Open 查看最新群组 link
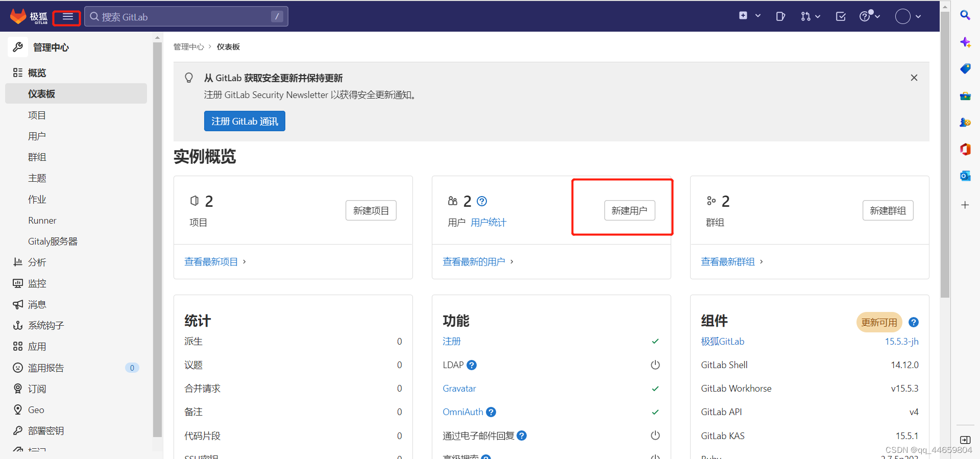980x459 pixels. coord(727,262)
